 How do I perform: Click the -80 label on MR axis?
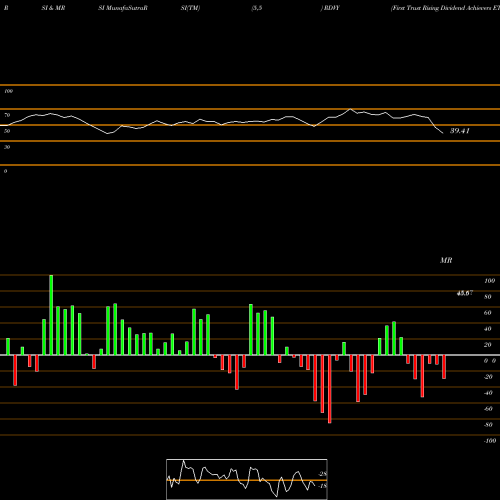[x=488, y=425]
